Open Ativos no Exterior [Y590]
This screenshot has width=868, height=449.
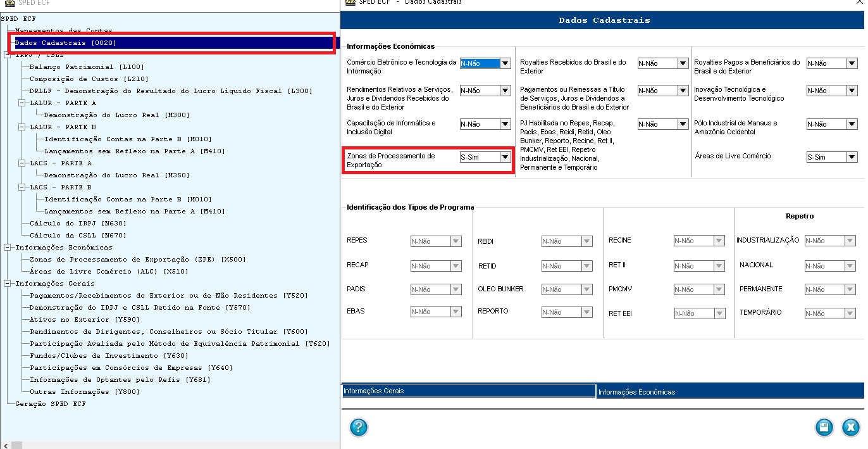click(x=85, y=320)
